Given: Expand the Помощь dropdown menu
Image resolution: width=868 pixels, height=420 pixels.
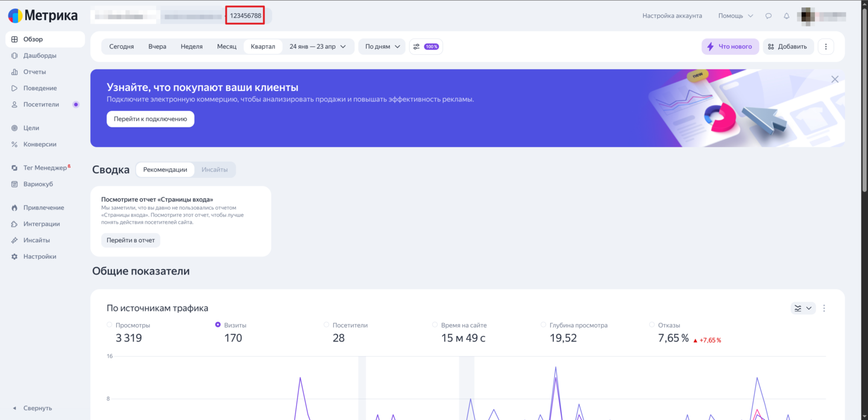Looking at the screenshot, I should pos(735,16).
